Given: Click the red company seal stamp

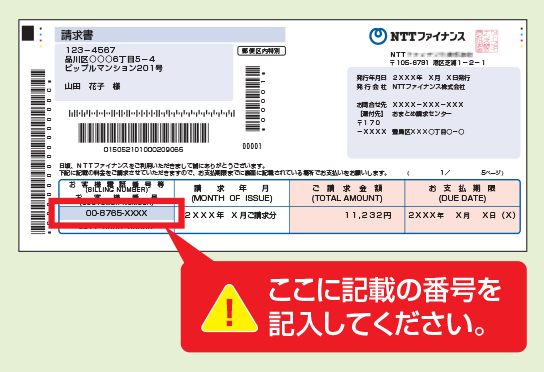Looking at the screenshot, I should pos(486,41).
